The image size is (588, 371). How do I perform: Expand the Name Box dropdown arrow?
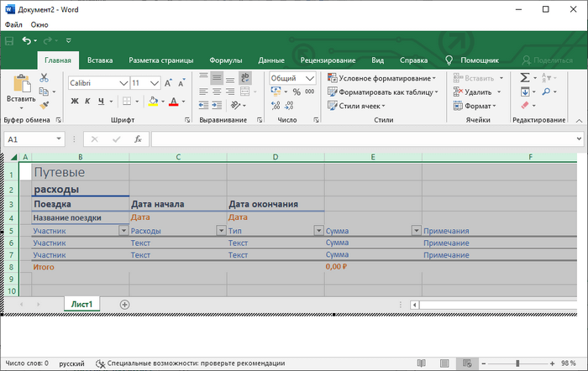click(59, 139)
